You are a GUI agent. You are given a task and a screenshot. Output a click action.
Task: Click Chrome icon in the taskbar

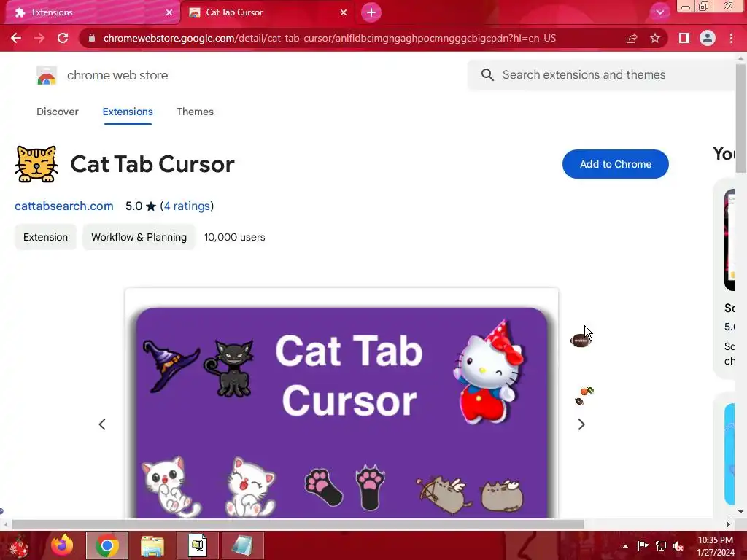107,545
